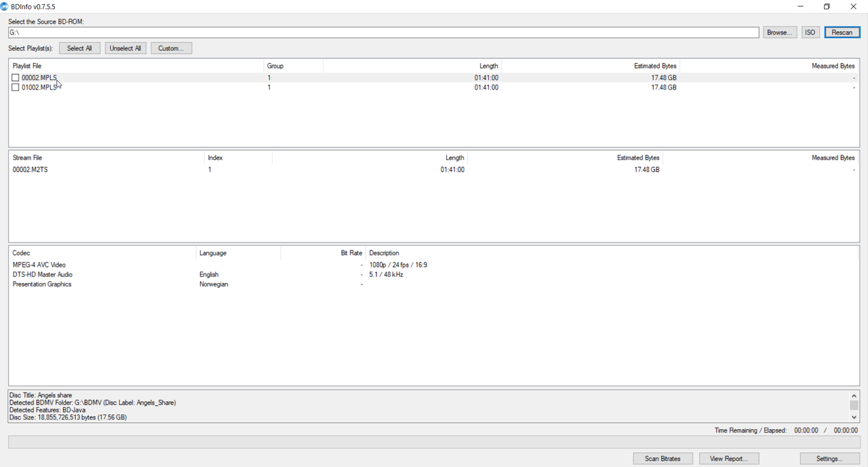Open the Settings... button
This screenshot has height=467, width=868.
(x=829, y=459)
